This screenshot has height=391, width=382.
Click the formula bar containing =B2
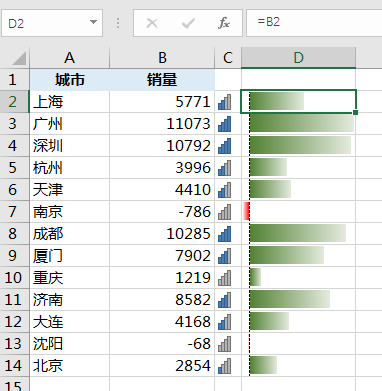(314, 22)
